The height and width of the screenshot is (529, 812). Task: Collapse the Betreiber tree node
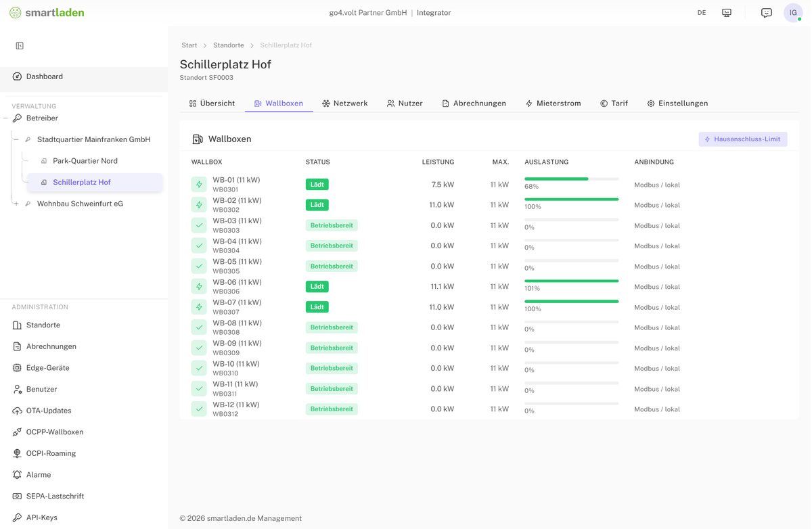tap(6, 118)
